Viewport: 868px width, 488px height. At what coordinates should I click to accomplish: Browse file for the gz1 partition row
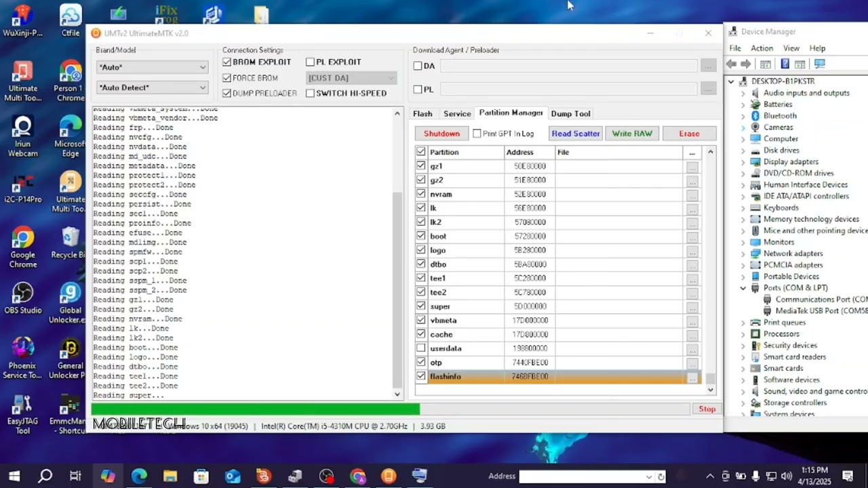692,166
